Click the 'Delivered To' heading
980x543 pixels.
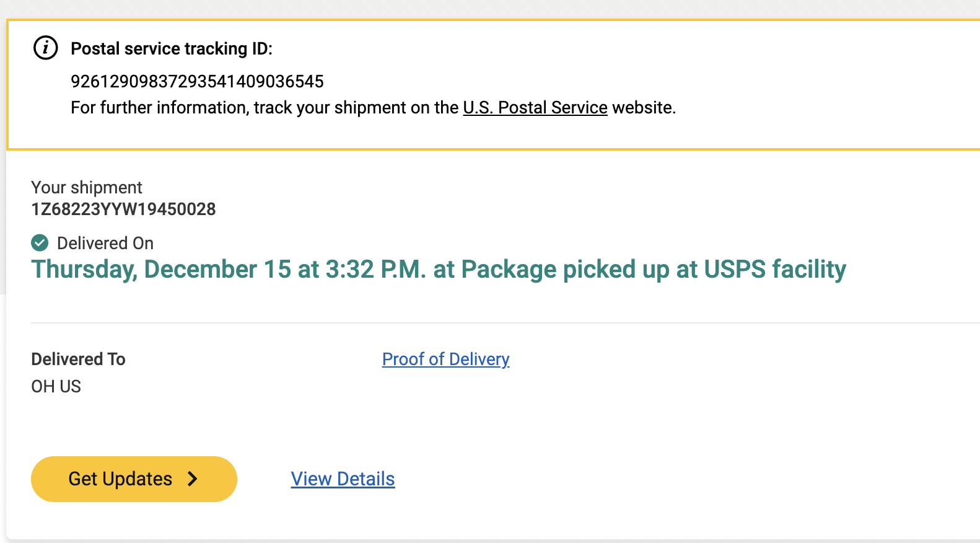pos(78,359)
